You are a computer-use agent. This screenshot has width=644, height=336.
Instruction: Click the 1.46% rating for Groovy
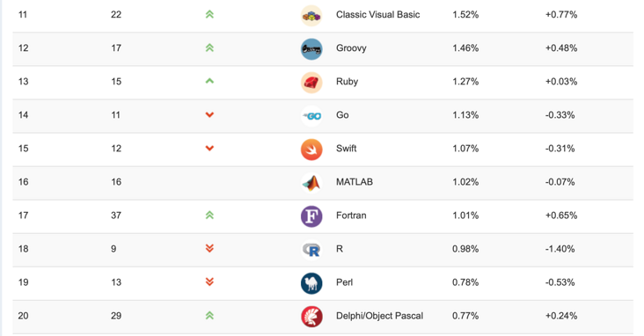[465, 48]
